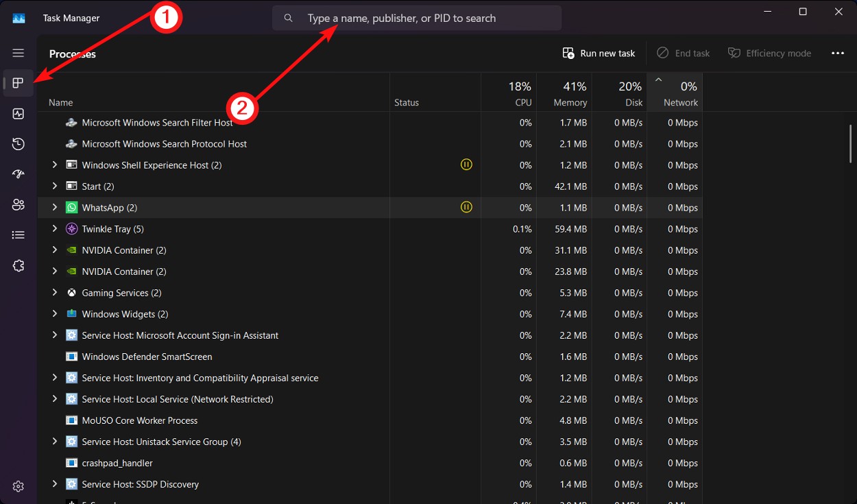857x504 pixels.
Task: Click the navigation hamburger menu
Action: coord(18,52)
